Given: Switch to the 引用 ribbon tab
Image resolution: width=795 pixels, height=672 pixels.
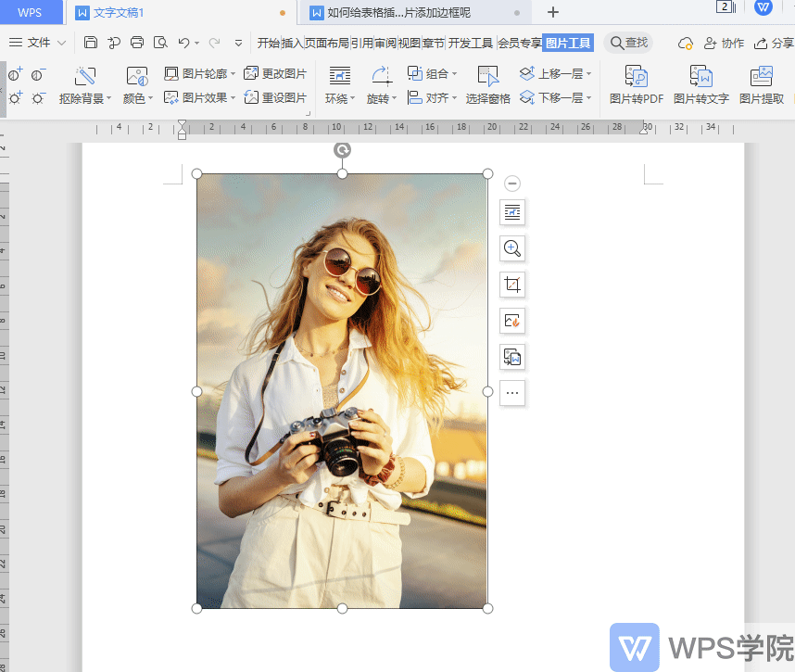Looking at the screenshot, I should pyautogui.click(x=362, y=44).
